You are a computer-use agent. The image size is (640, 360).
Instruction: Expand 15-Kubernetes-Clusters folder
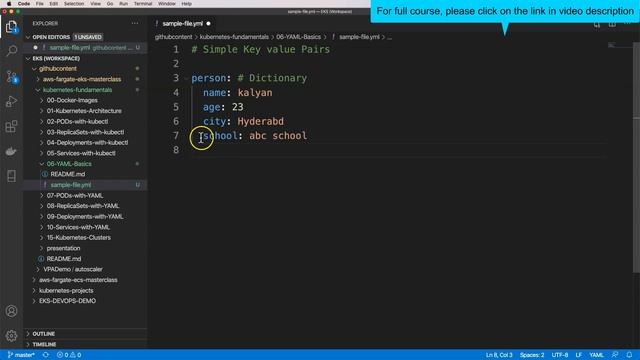42,238
